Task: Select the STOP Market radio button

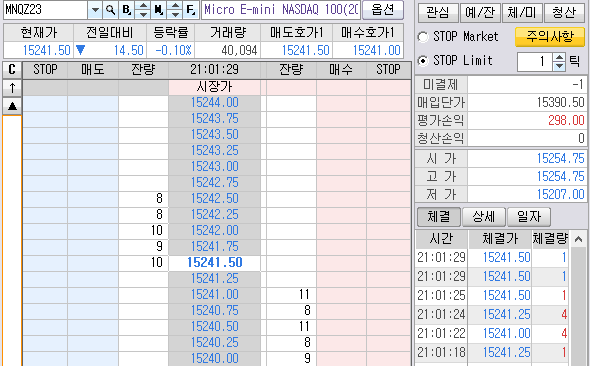Action: (x=423, y=37)
